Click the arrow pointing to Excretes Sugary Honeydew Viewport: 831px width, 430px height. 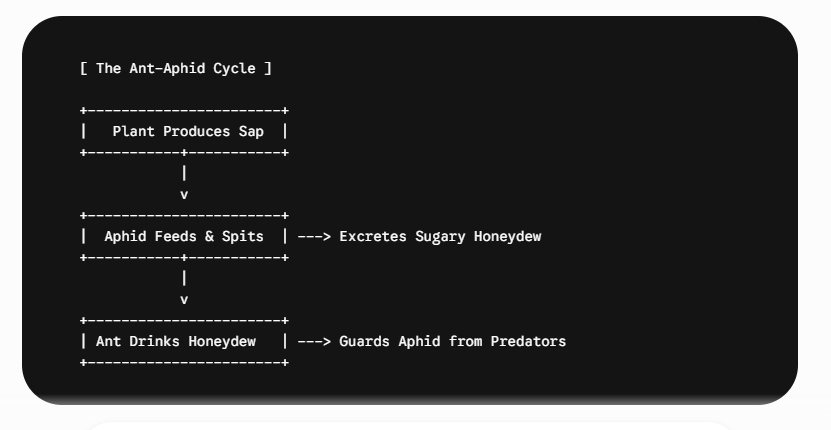(314, 236)
